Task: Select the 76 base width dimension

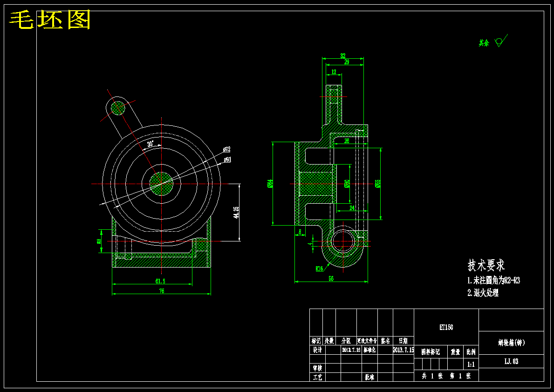Action: click(x=162, y=291)
